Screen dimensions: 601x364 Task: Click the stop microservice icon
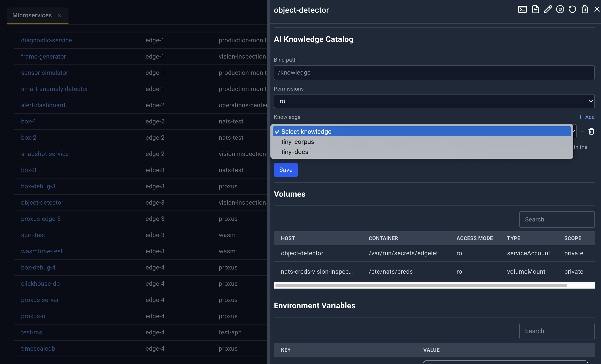tap(560, 9)
